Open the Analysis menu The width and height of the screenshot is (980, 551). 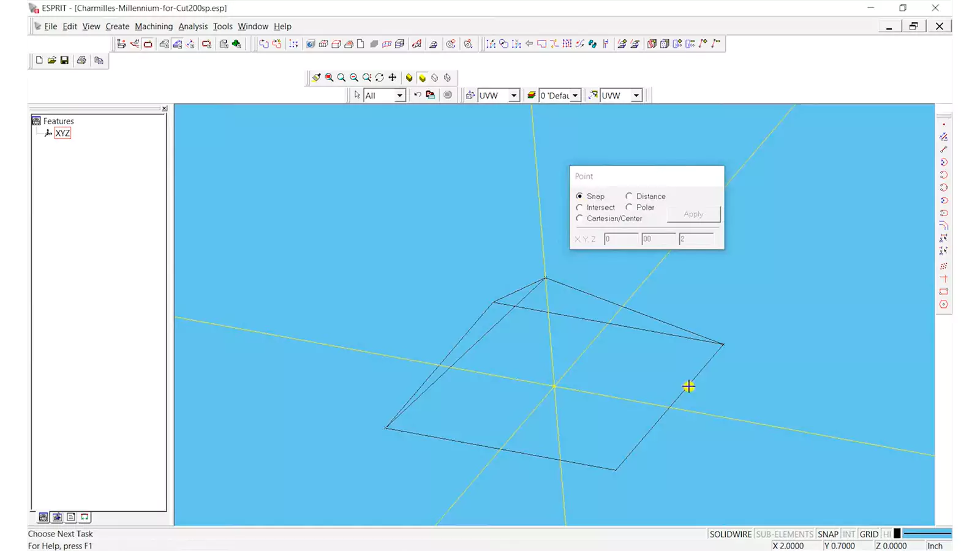193,26
